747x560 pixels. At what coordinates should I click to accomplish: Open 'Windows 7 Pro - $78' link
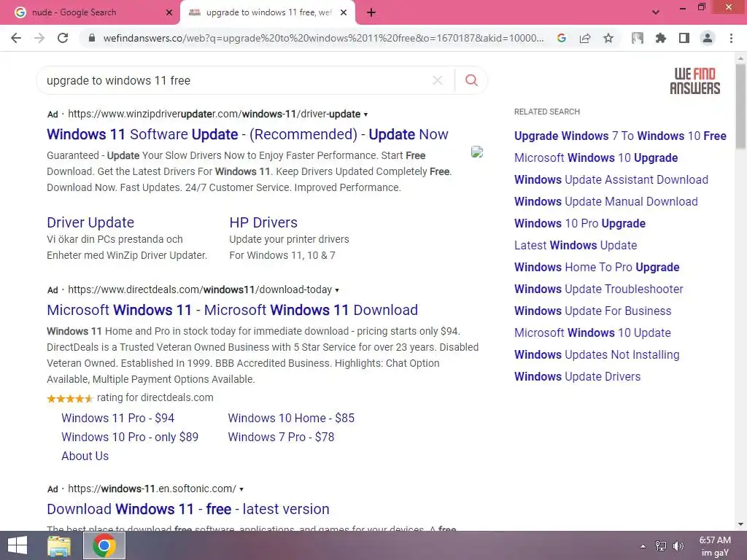pyautogui.click(x=281, y=437)
